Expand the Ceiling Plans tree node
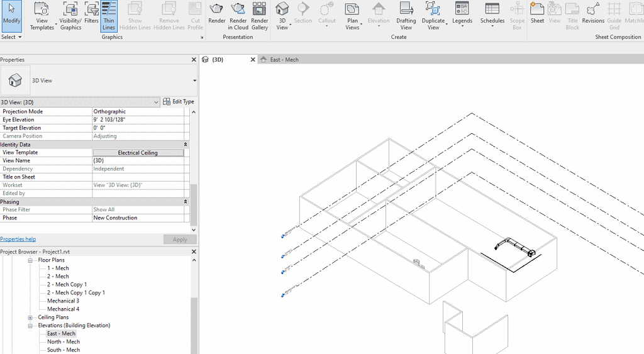644x354 pixels. pyautogui.click(x=30, y=318)
